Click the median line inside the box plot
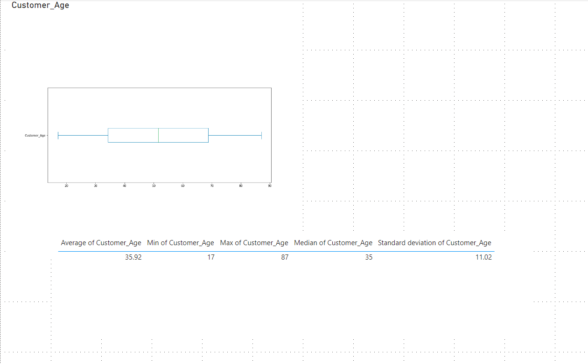 click(159, 135)
